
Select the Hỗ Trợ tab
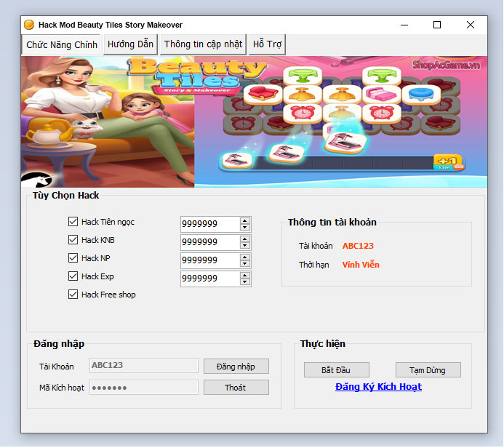pos(267,44)
